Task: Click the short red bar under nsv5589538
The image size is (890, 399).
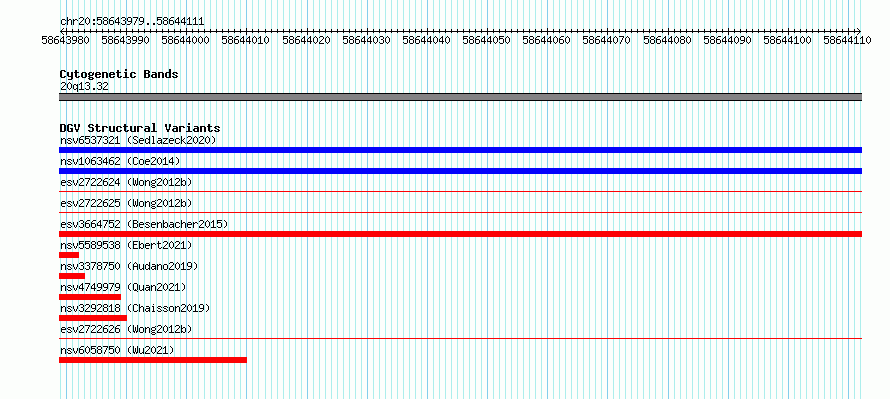Action: (69, 255)
